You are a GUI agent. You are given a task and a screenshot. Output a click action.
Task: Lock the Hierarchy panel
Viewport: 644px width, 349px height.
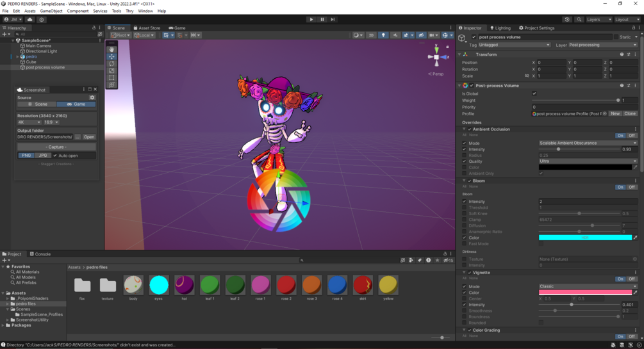click(94, 28)
